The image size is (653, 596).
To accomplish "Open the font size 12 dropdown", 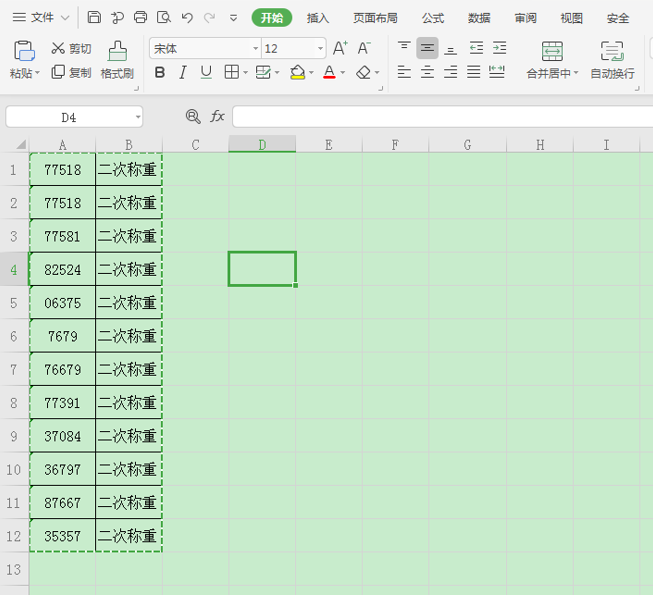I will point(320,49).
